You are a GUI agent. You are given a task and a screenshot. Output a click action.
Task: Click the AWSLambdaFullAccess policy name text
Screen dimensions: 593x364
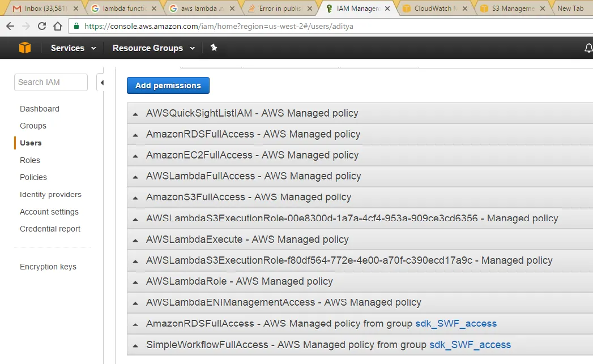coord(200,176)
